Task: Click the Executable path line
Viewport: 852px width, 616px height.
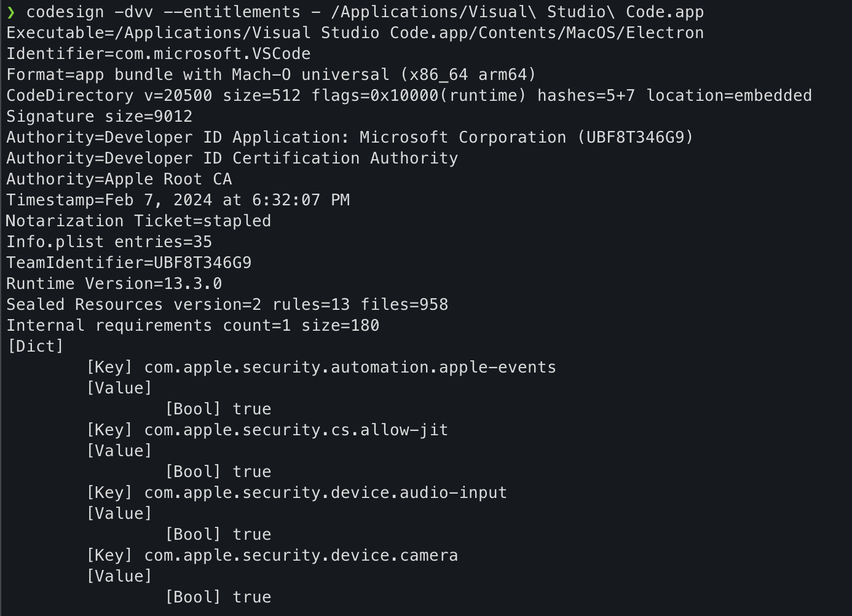Action: (355, 33)
